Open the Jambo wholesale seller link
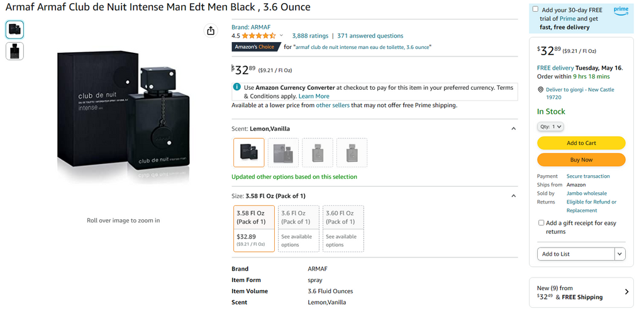This screenshot has width=644, height=309. pyautogui.click(x=586, y=193)
